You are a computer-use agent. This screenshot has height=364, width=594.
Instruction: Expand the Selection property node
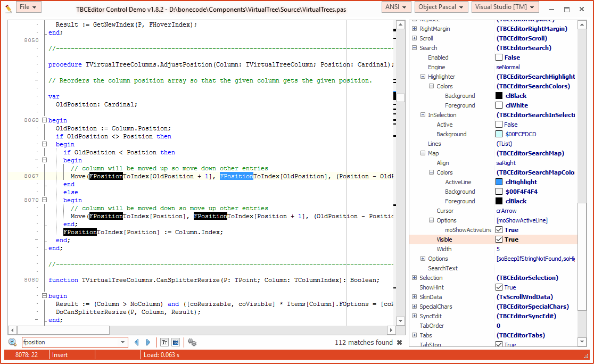tap(415, 278)
